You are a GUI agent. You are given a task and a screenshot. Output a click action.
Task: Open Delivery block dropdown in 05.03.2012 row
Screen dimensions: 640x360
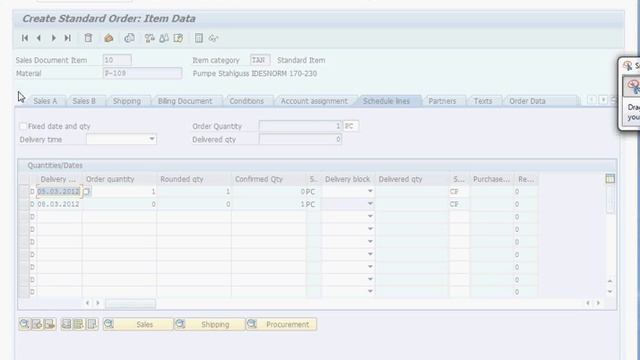(370, 191)
